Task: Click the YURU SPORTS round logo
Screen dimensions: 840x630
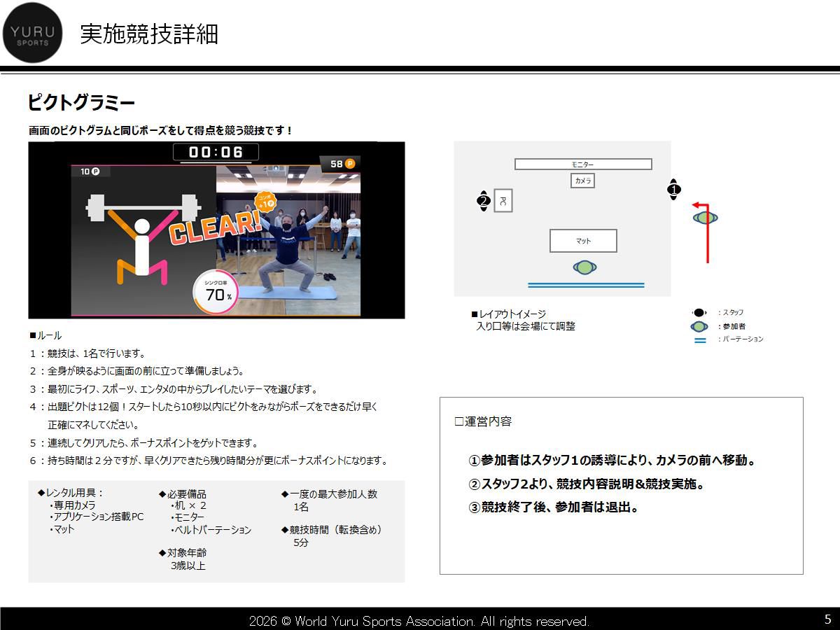Action: pyautogui.click(x=33, y=33)
